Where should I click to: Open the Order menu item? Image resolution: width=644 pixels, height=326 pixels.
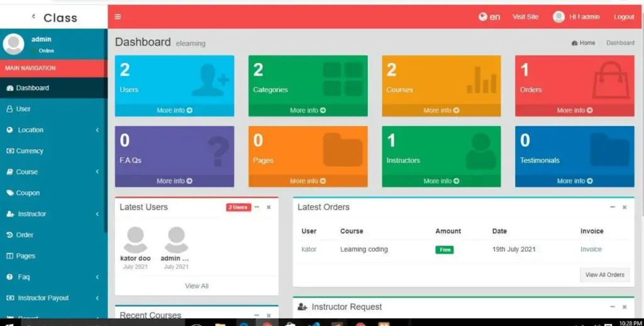53,235
